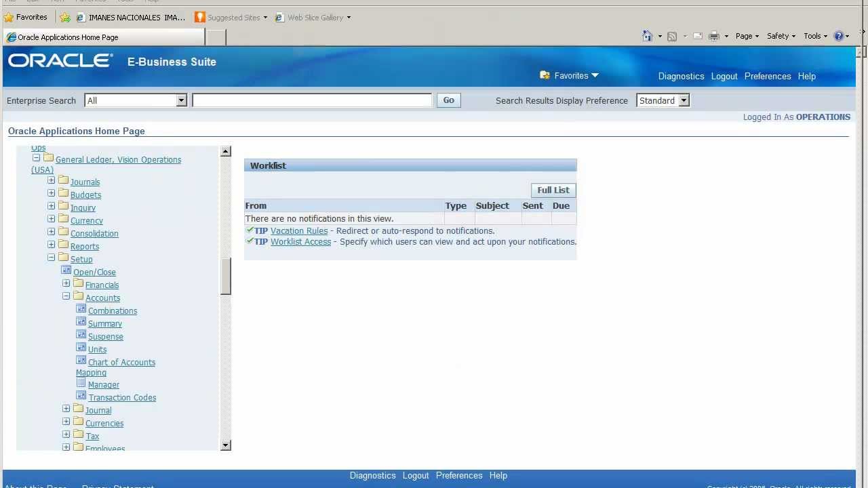Click the Transaction Codes function icon
868x488 pixels.
[x=81, y=396]
